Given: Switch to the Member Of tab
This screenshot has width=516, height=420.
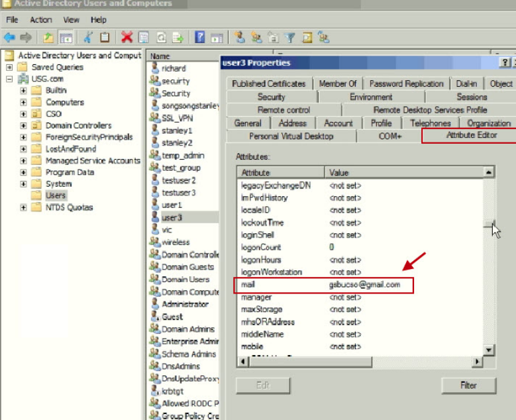Looking at the screenshot, I should 337,83.
